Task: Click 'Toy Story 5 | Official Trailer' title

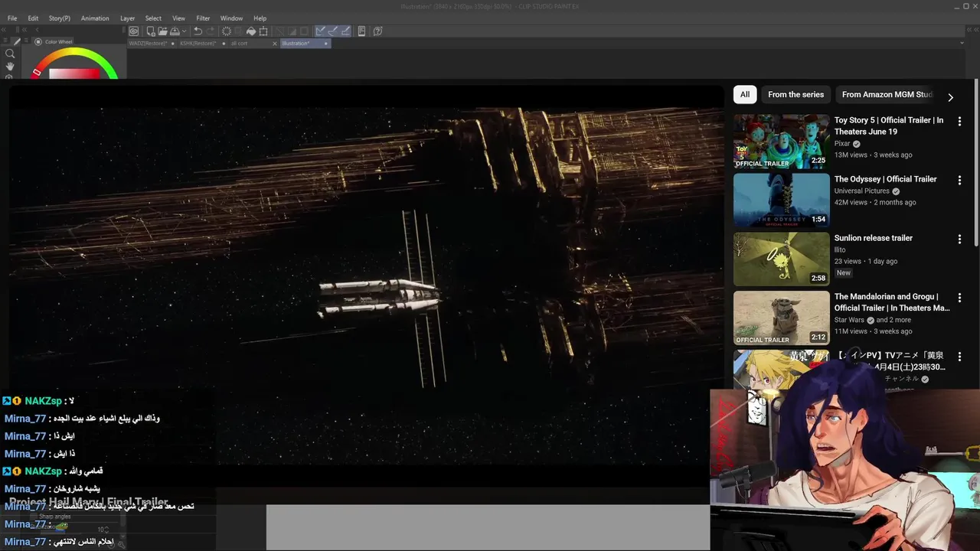Action: click(889, 126)
